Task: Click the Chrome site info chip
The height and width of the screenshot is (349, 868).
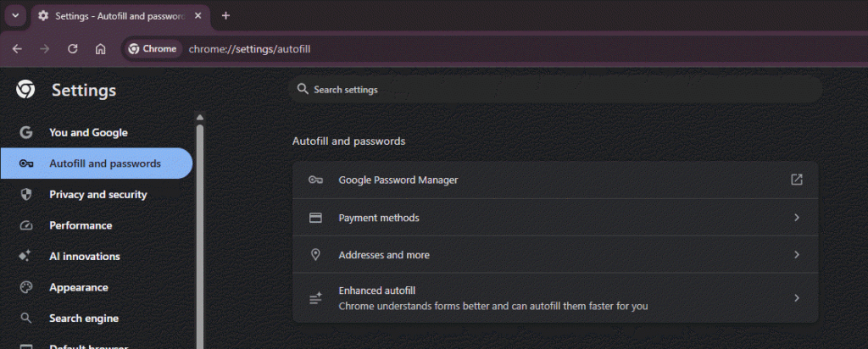Action: [x=153, y=48]
